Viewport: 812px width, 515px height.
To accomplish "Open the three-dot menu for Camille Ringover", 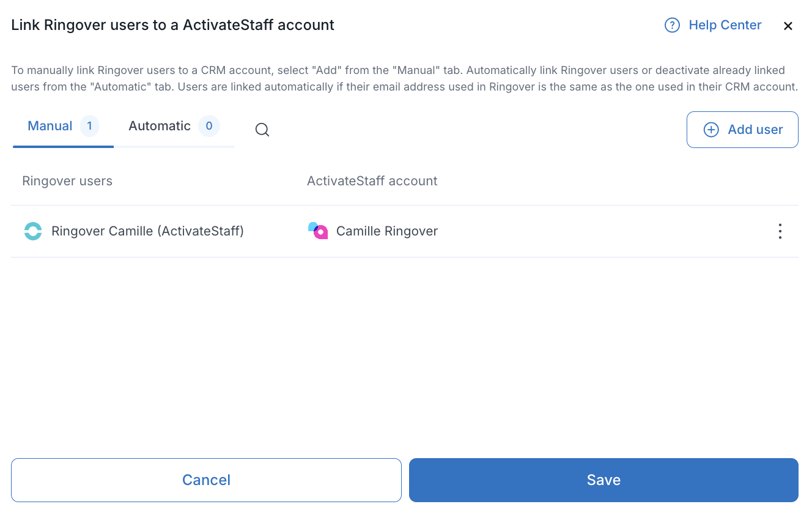I will point(780,231).
